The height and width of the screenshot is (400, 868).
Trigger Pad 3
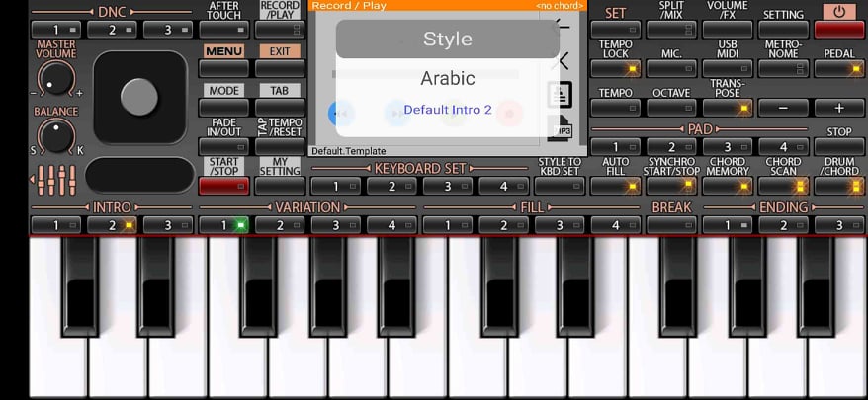pyautogui.click(x=728, y=146)
